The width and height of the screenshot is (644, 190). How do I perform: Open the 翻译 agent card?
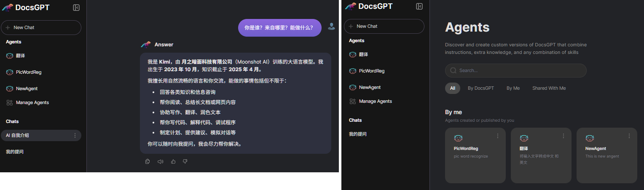tap(541, 155)
